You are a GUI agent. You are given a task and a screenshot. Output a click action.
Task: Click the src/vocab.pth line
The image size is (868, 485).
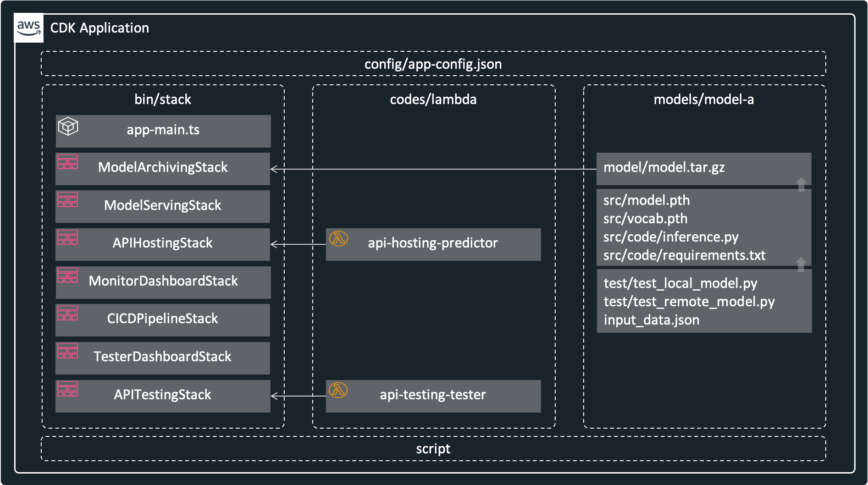646,219
